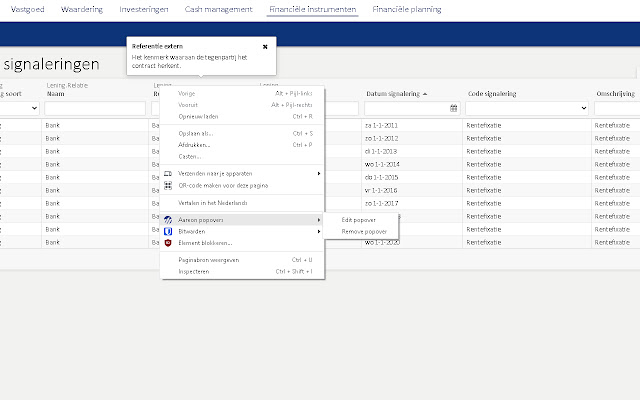Click the Naam column filter field
The height and width of the screenshot is (400, 640).
pos(95,108)
